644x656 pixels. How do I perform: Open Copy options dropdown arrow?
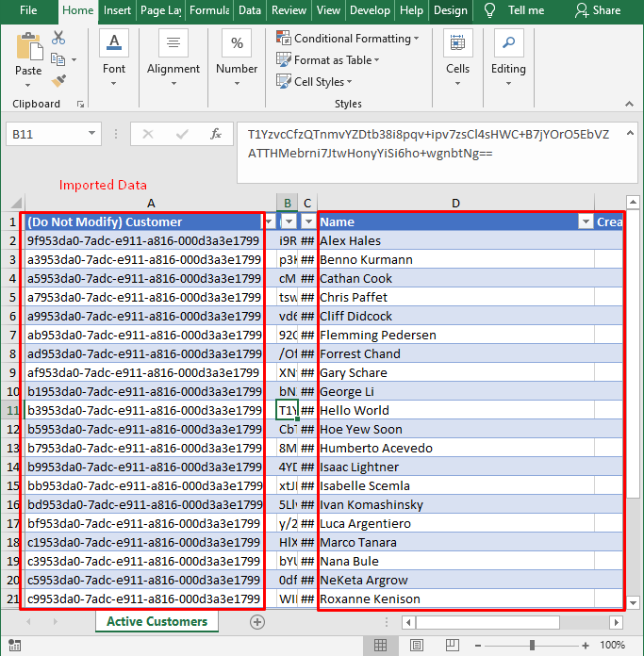click(74, 60)
